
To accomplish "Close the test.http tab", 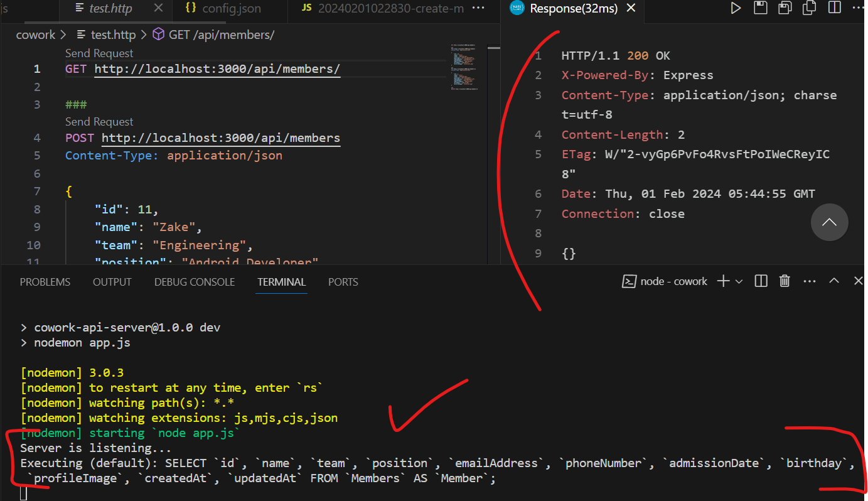I will tap(159, 8).
